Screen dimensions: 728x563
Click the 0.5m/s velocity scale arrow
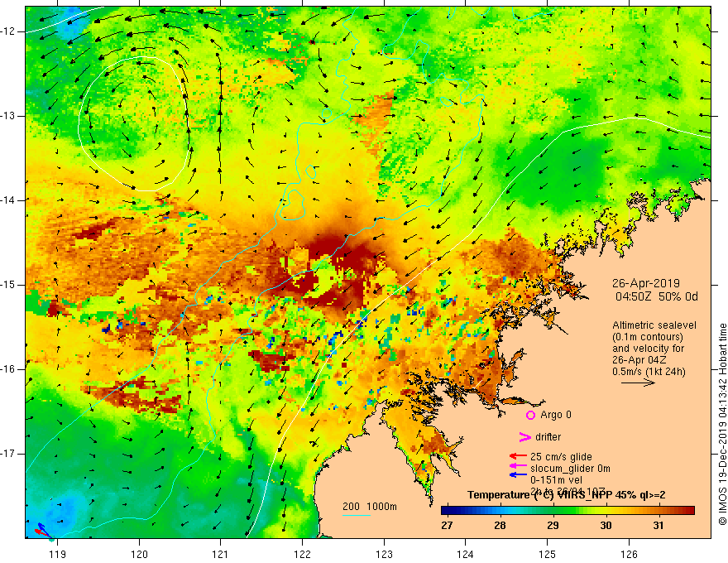[638, 383]
